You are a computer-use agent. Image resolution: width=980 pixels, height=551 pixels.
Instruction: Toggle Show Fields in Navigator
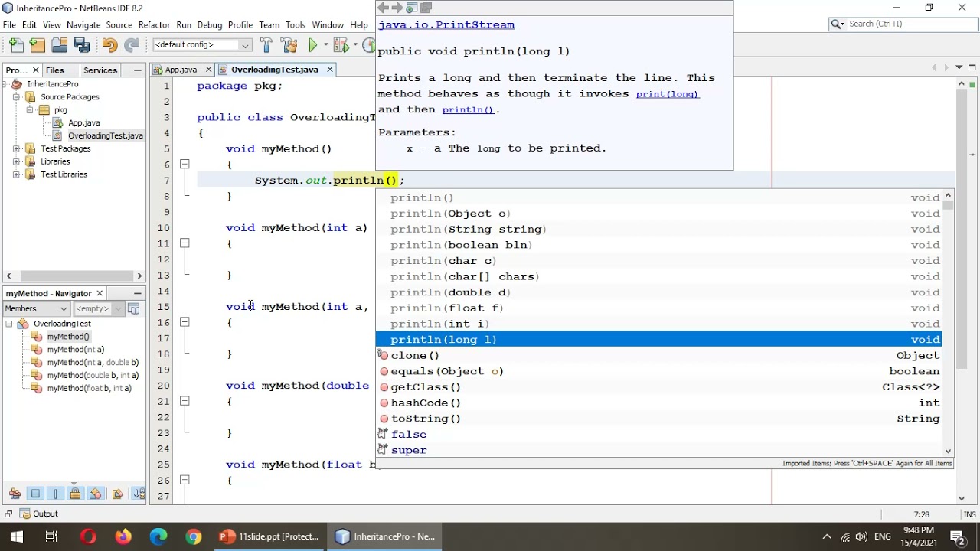(35, 494)
